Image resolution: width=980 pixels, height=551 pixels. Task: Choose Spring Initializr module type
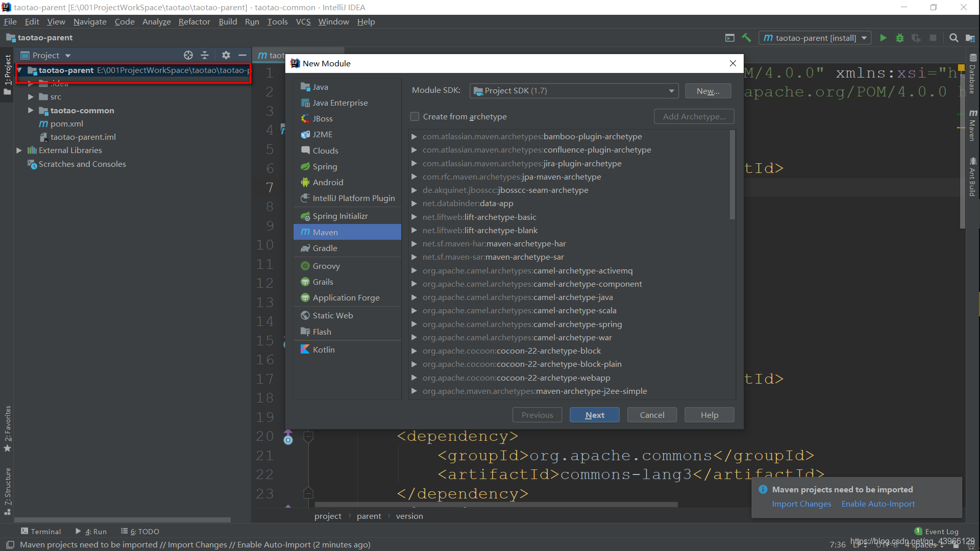[x=348, y=216]
